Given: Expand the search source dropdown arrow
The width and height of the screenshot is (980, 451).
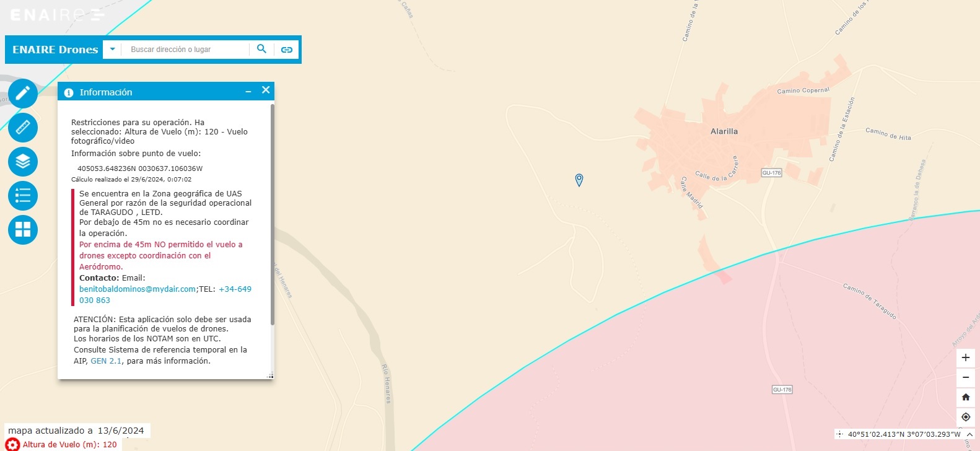Looking at the screenshot, I should coord(112,49).
